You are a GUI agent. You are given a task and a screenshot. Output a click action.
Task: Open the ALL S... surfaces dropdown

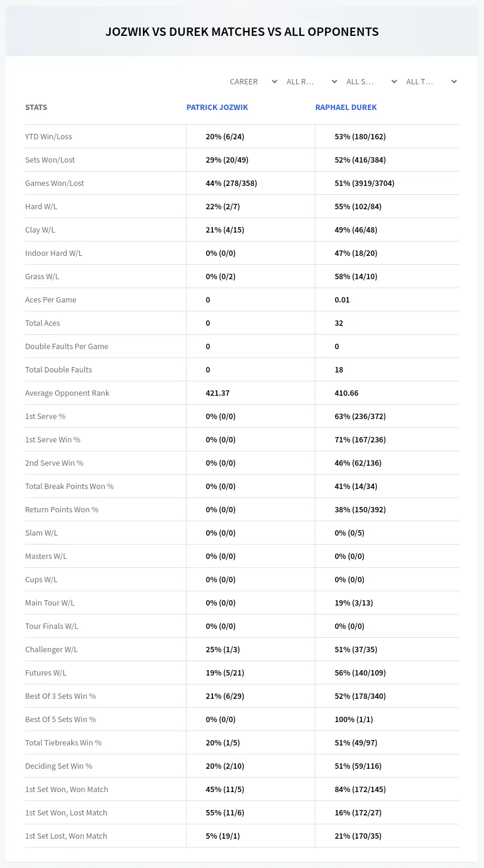click(x=372, y=81)
